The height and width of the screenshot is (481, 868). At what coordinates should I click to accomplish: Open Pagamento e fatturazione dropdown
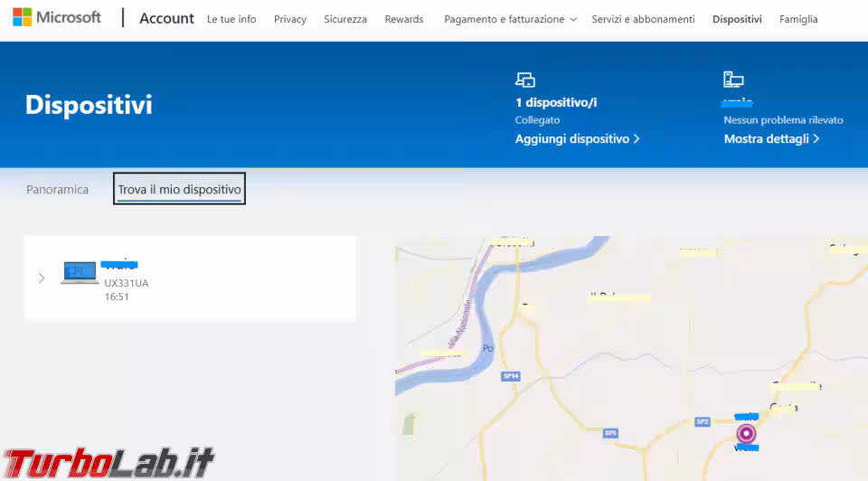point(510,19)
